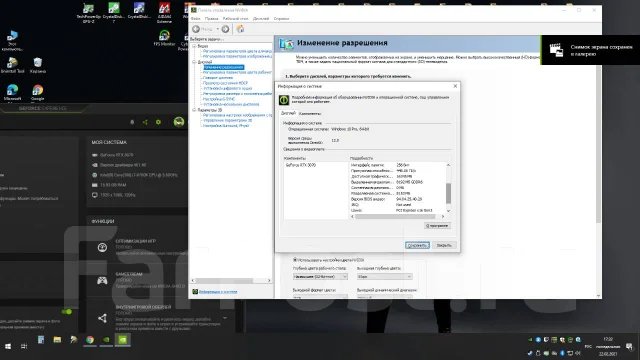Open the FPS Monitor desktop shortcut
This screenshot has height=360, width=640.
[x=164, y=38]
